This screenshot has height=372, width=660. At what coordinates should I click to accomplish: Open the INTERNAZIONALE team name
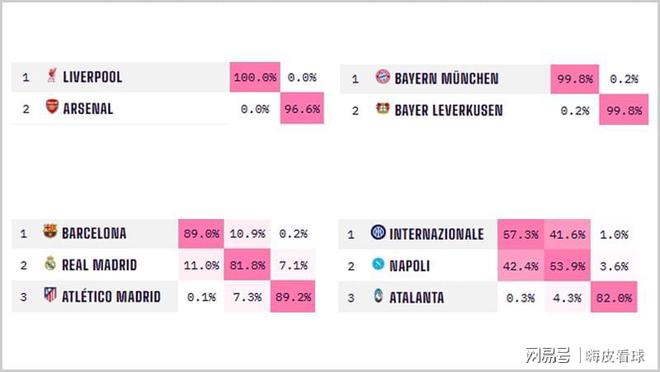[x=436, y=234]
